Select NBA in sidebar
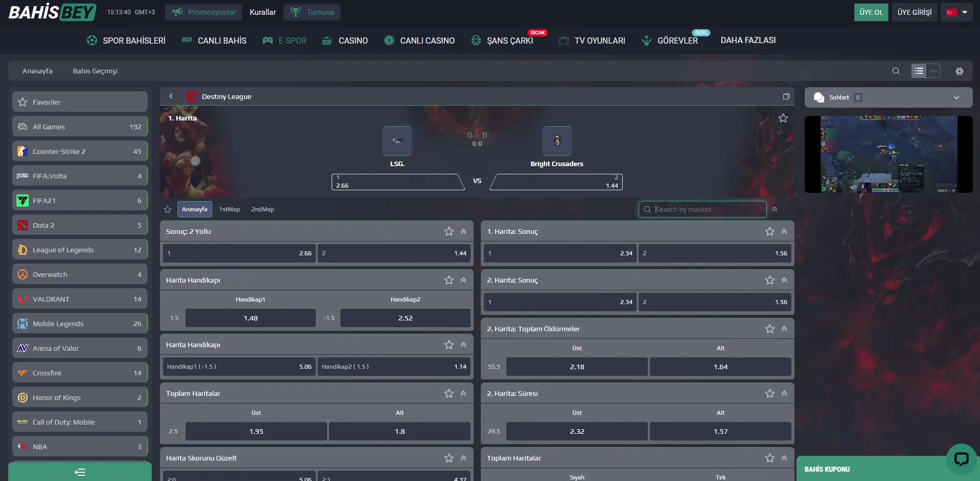This screenshot has width=980, height=481. 79,447
